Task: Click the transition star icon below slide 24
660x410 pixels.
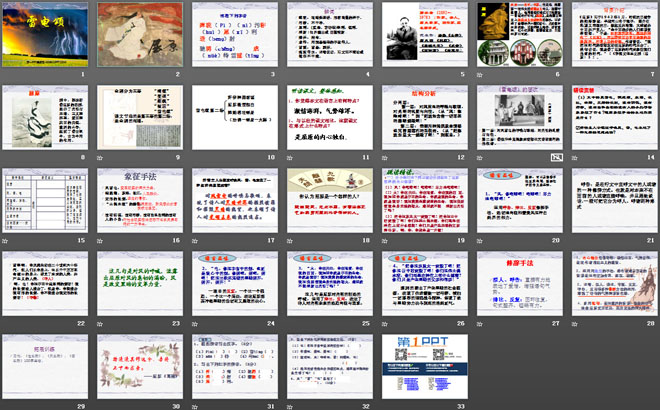Action: click(193, 324)
